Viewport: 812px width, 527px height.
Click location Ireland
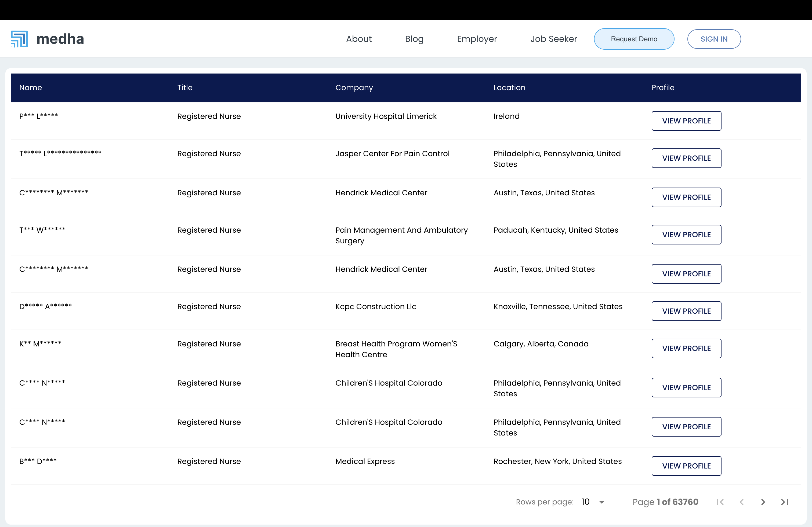(x=506, y=116)
